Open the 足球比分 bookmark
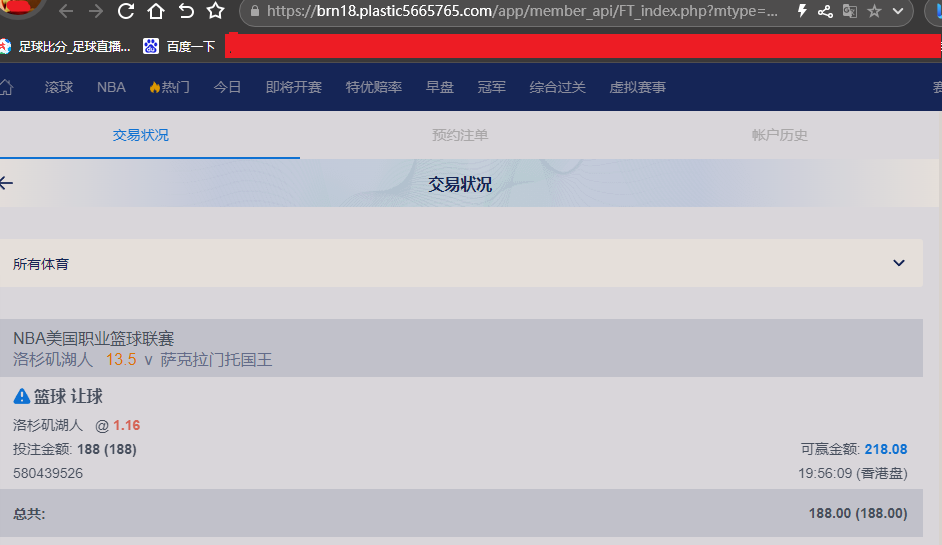This screenshot has width=942, height=545. pos(65,46)
